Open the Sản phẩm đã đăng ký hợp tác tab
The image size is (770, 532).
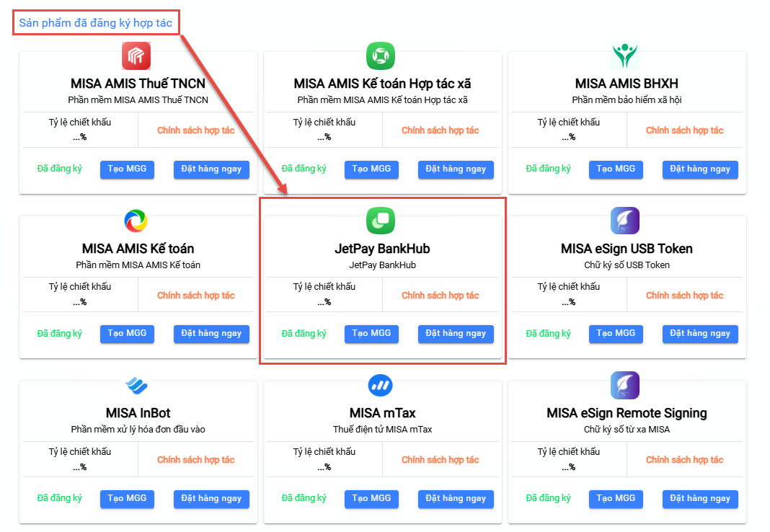click(96, 23)
